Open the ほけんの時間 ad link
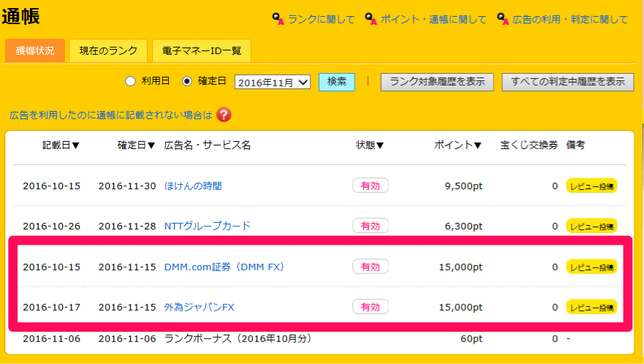The width and height of the screenshot is (644, 364). (x=193, y=186)
